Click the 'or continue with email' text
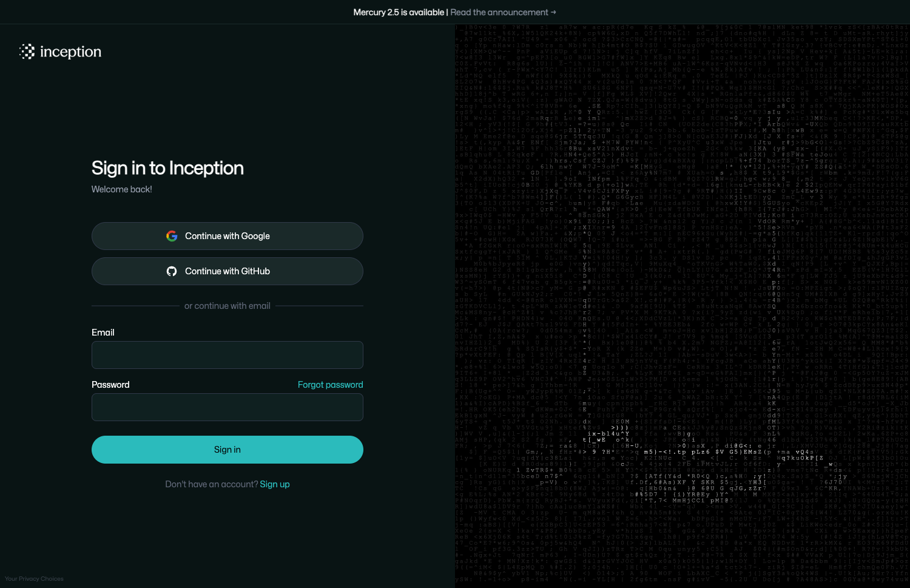The width and height of the screenshot is (910, 588). tap(227, 306)
